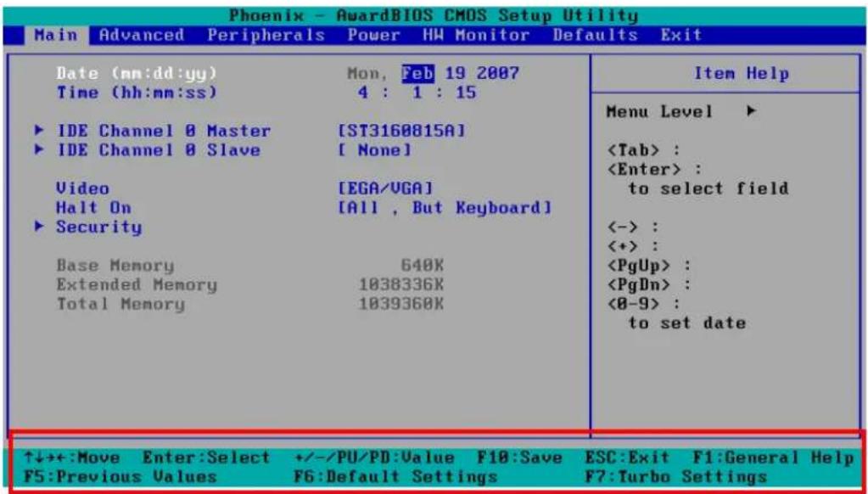868x494 pixels.
Task: Select the day value 19
Action: click(x=456, y=73)
